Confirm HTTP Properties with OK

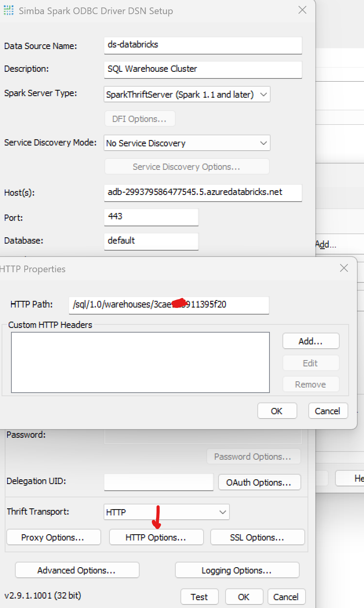pos(277,411)
